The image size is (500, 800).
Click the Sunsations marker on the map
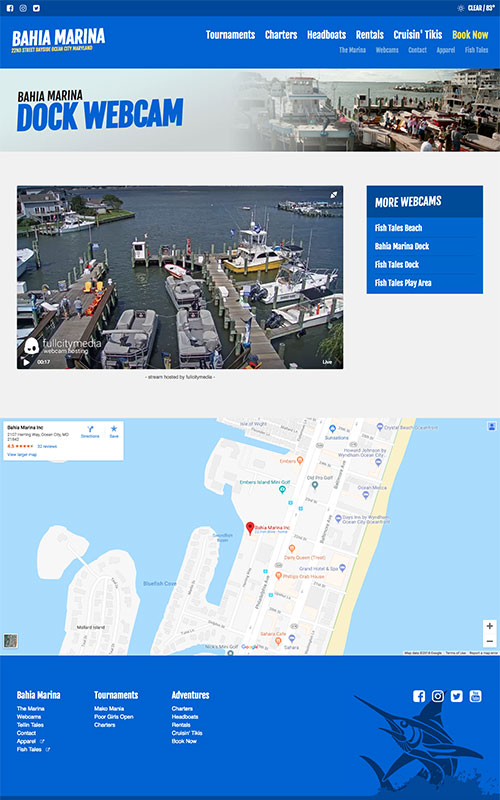point(333,429)
